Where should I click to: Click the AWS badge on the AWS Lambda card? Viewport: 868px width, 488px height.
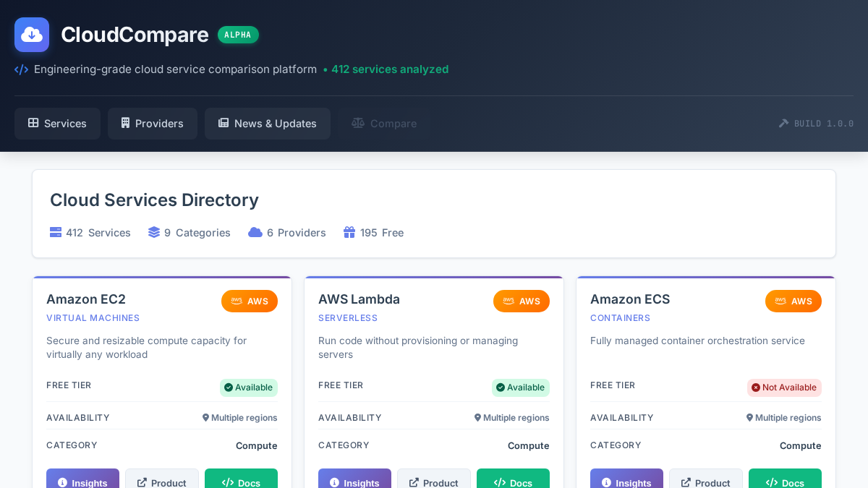[x=522, y=301]
